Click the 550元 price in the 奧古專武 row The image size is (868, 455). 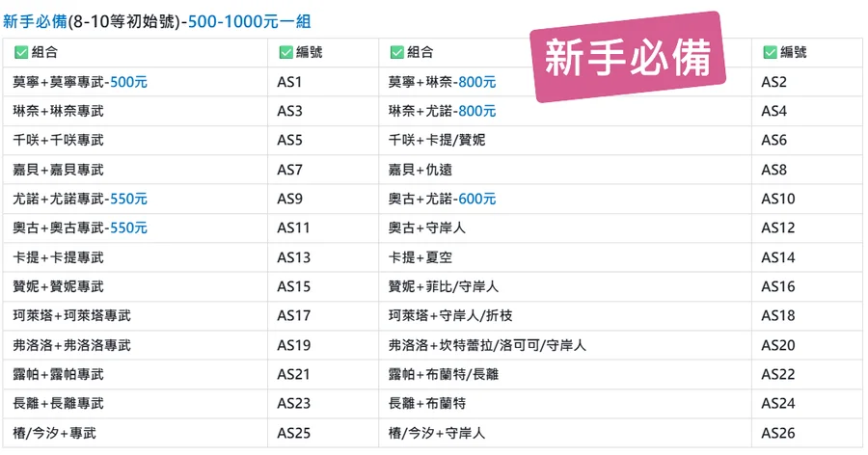pos(128,228)
